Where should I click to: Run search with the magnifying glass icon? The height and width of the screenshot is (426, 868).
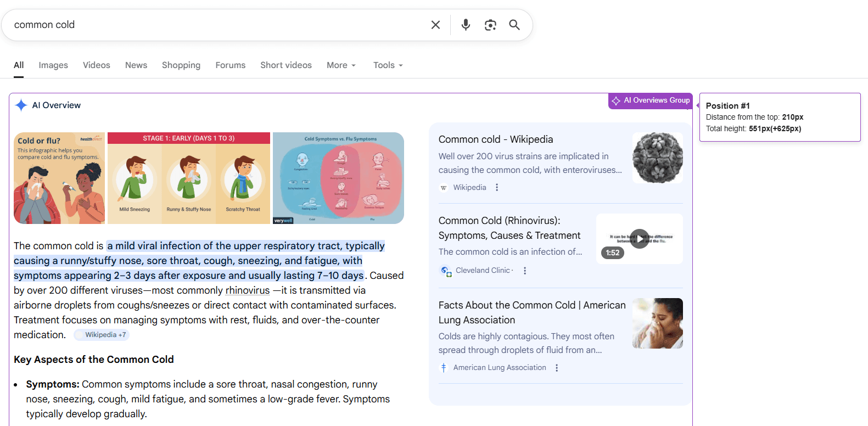pos(514,25)
